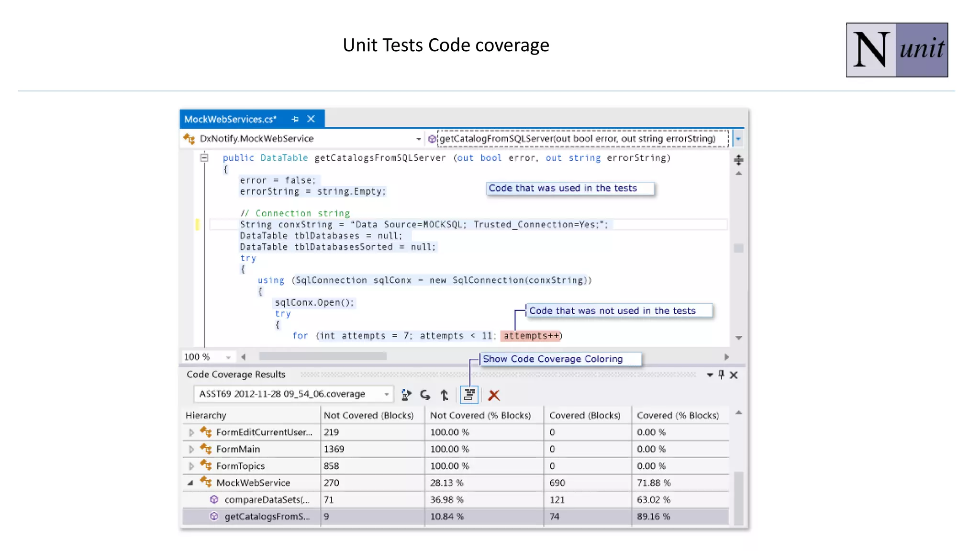Sort by Not Covered (% Blocks) header
Screen dimensions: 980x551
point(484,415)
